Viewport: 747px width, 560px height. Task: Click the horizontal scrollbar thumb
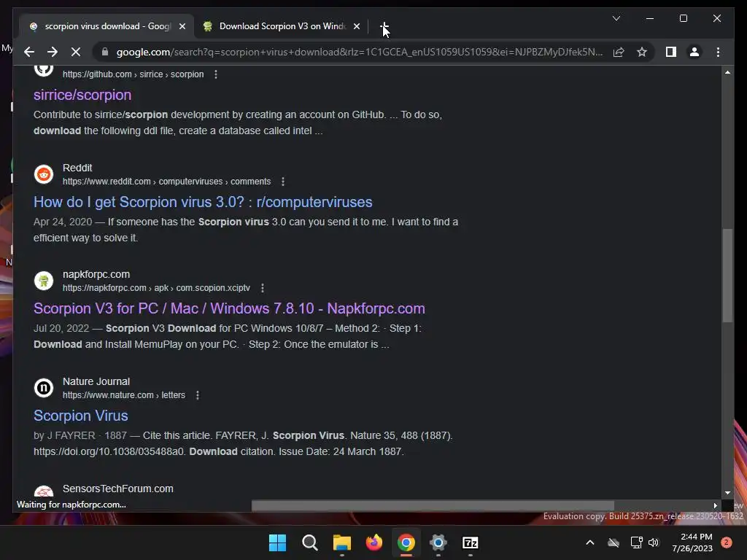tap(433, 505)
